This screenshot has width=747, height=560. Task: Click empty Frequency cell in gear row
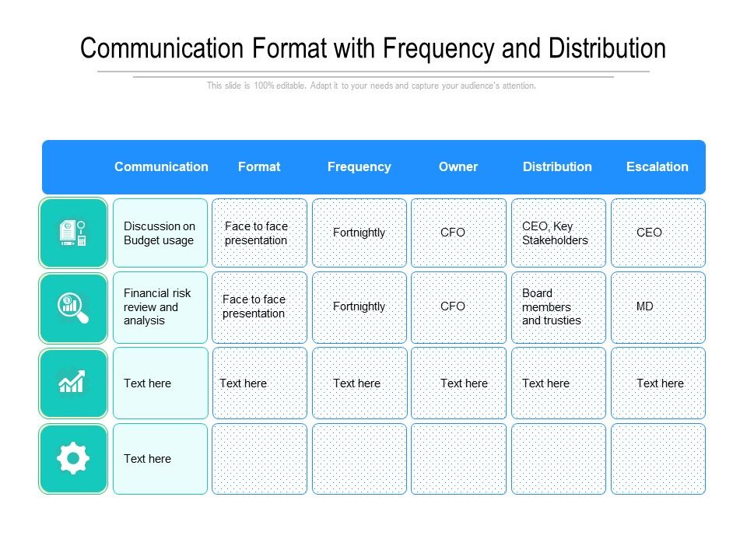(x=359, y=459)
